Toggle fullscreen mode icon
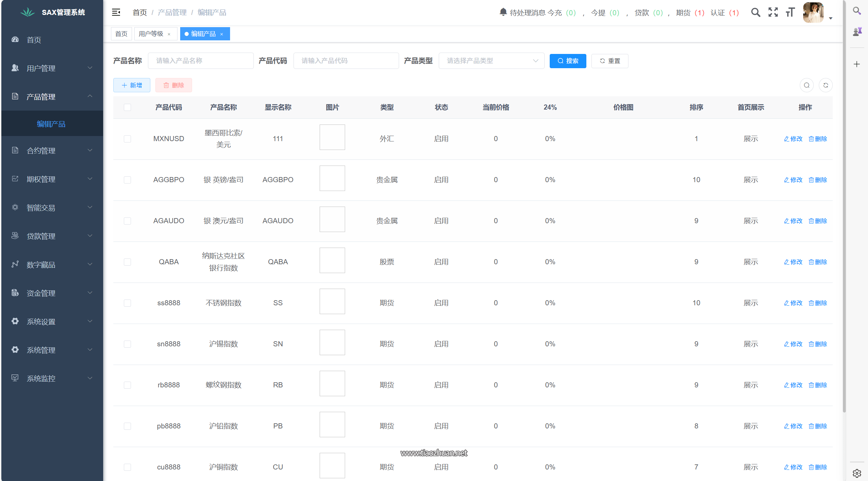Screen dimensions: 868x481 (773, 13)
